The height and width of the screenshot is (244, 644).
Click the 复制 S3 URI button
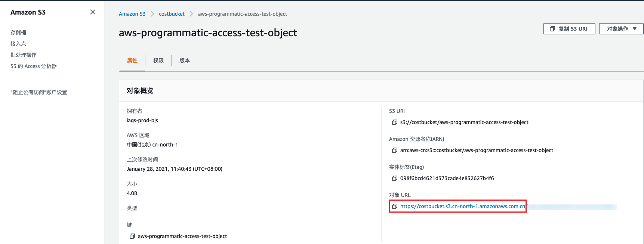point(569,29)
